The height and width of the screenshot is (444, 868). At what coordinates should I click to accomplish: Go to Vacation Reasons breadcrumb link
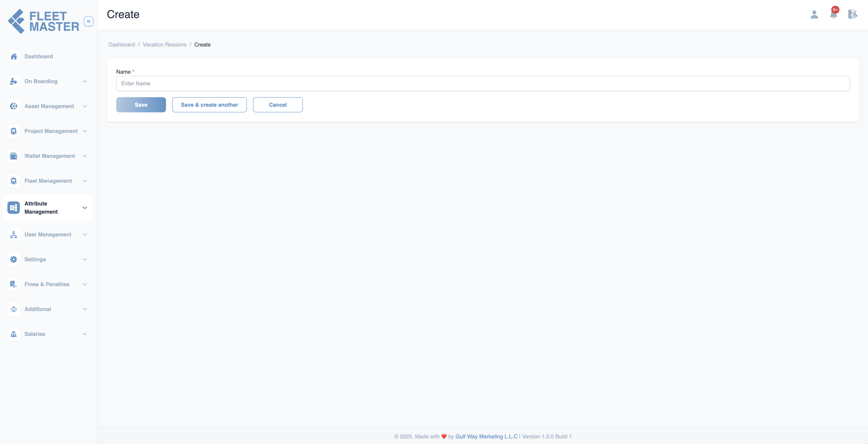[164, 45]
